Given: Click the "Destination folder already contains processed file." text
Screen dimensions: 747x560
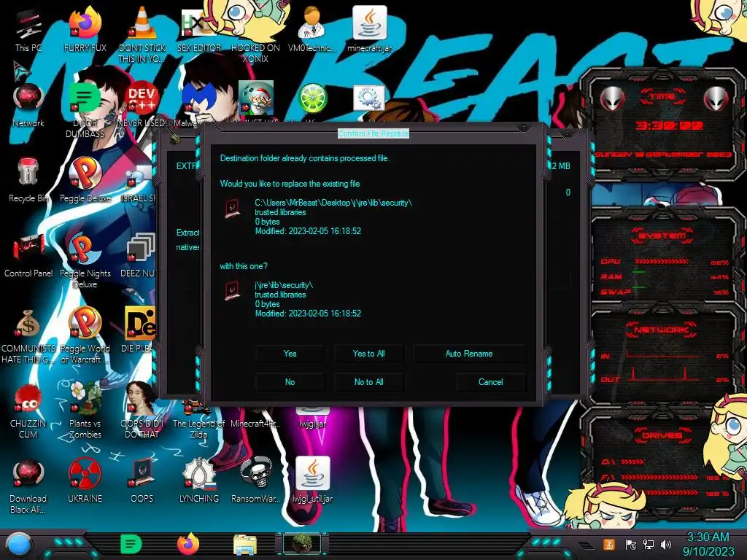Looking at the screenshot, I should click(305, 158).
